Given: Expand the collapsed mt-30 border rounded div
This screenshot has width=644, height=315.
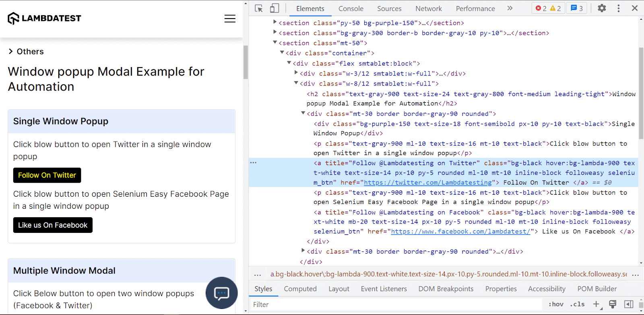Looking at the screenshot, I should (x=303, y=251).
